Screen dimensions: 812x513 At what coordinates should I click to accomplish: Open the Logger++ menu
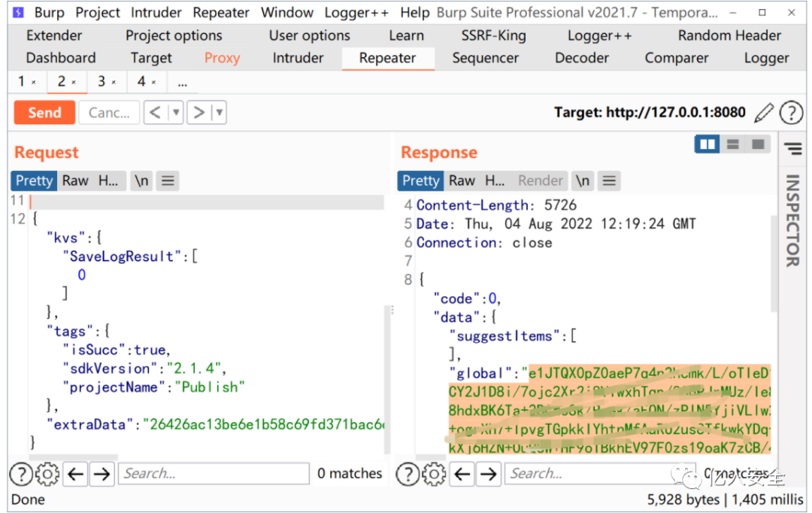(x=356, y=13)
